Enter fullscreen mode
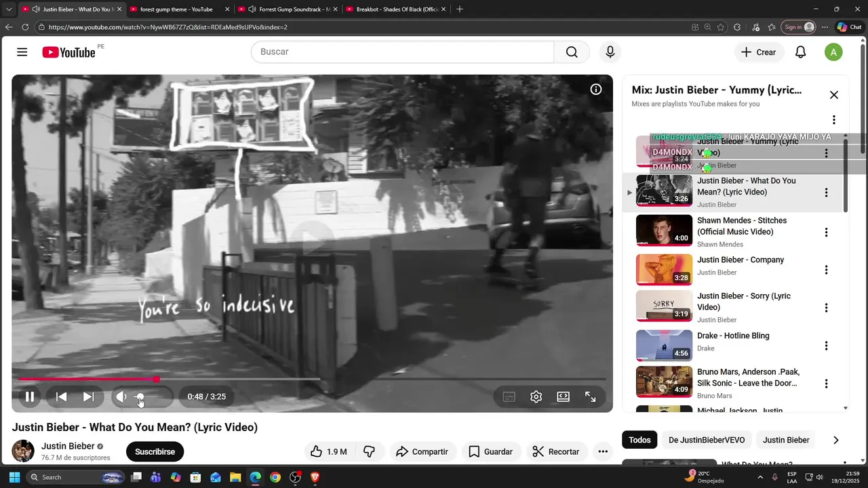This screenshot has width=868, height=488. [590, 396]
